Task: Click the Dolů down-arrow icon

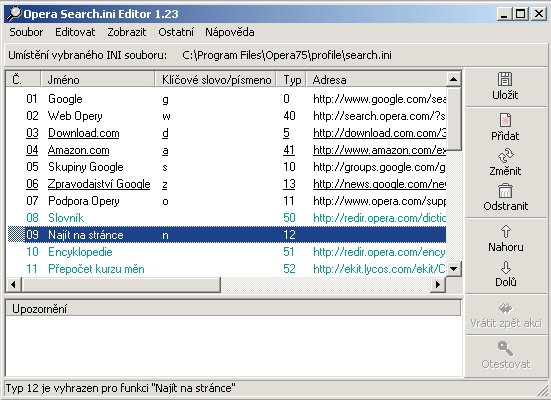Action: tap(506, 267)
